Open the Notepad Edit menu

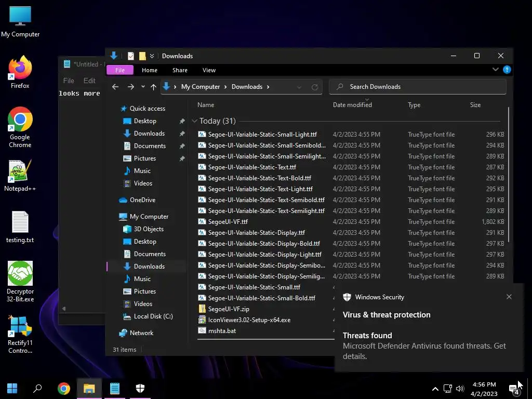(x=89, y=81)
